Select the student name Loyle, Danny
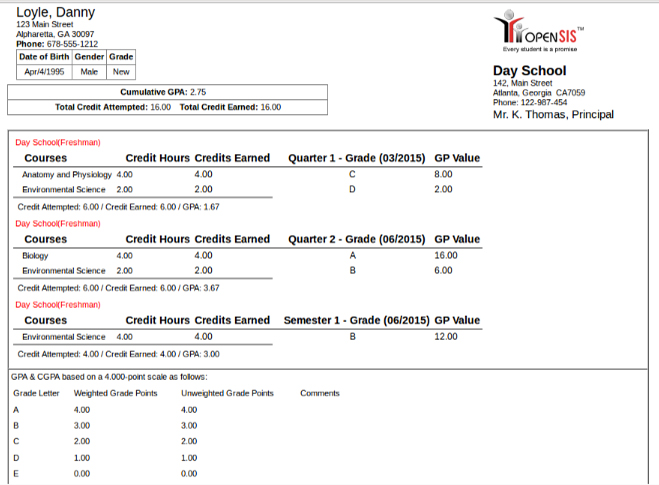 (x=56, y=12)
